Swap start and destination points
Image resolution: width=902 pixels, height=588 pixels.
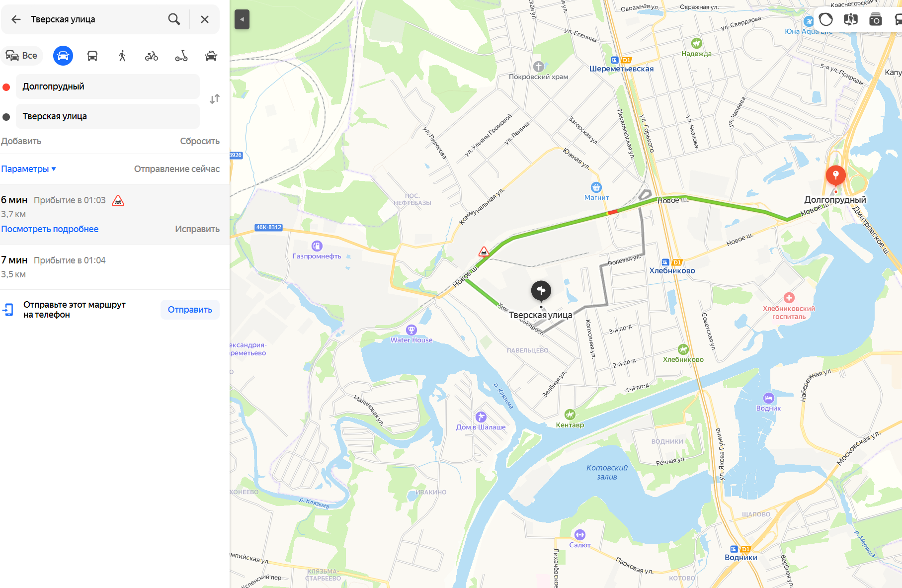tap(215, 99)
